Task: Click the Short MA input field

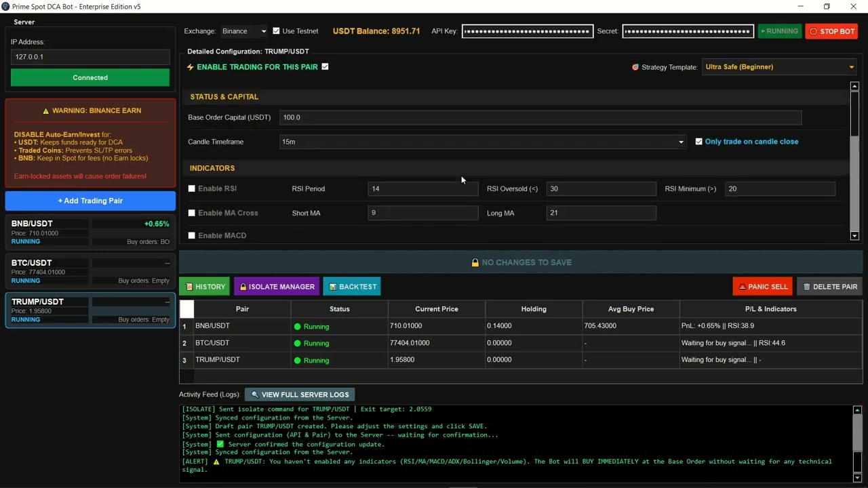Action: click(423, 213)
